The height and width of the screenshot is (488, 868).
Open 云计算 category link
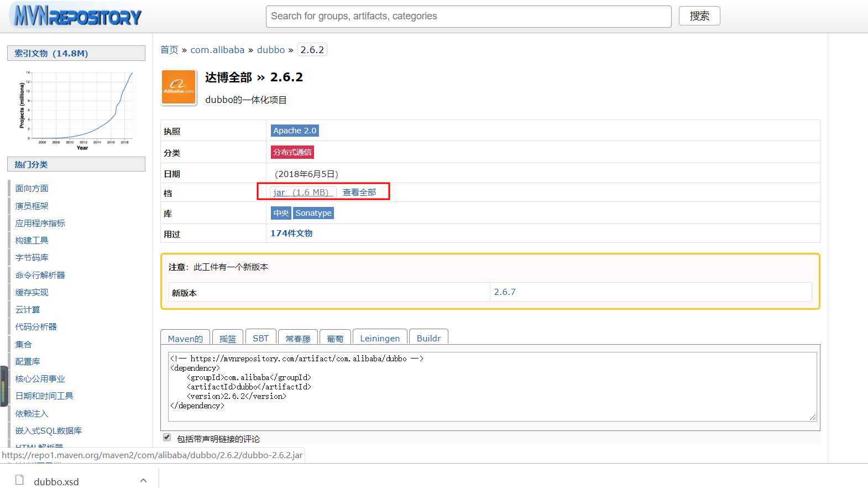28,309
